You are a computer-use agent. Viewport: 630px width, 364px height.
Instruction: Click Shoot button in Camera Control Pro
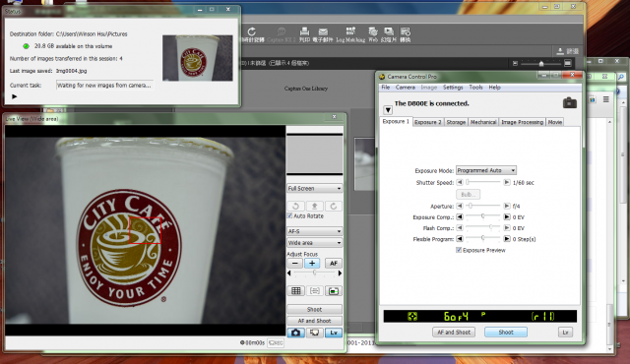click(506, 333)
